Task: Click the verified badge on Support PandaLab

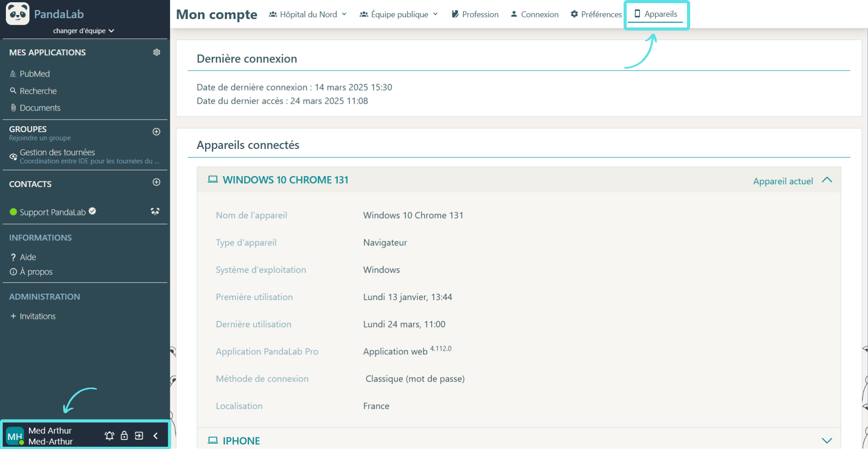Action: pos(92,211)
